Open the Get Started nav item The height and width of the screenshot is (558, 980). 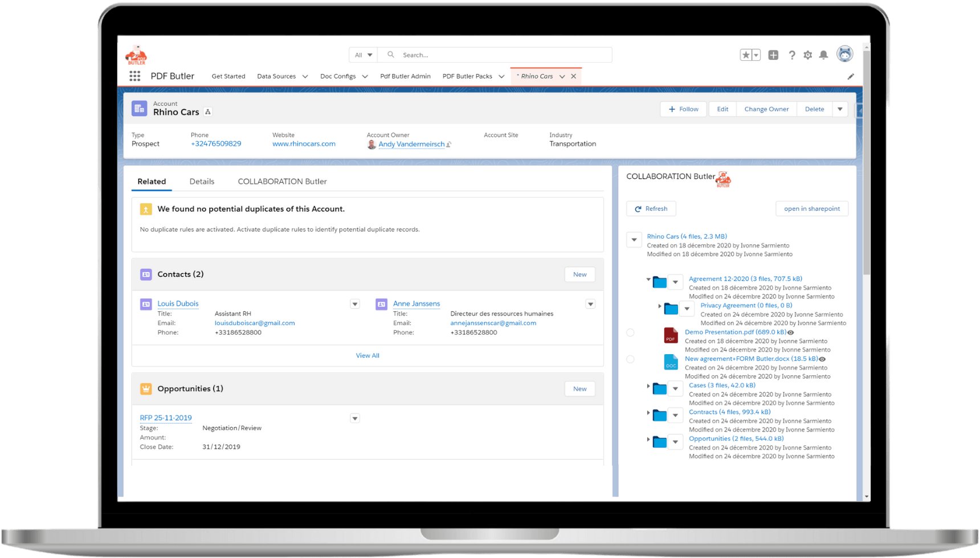tap(228, 76)
